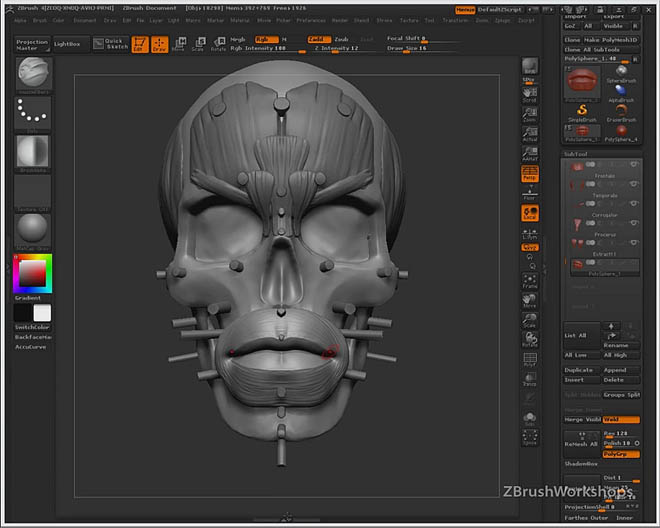Click the right shelf Move view icon
The width and height of the screenshot is (660, 528).
(x=530, y=300)
